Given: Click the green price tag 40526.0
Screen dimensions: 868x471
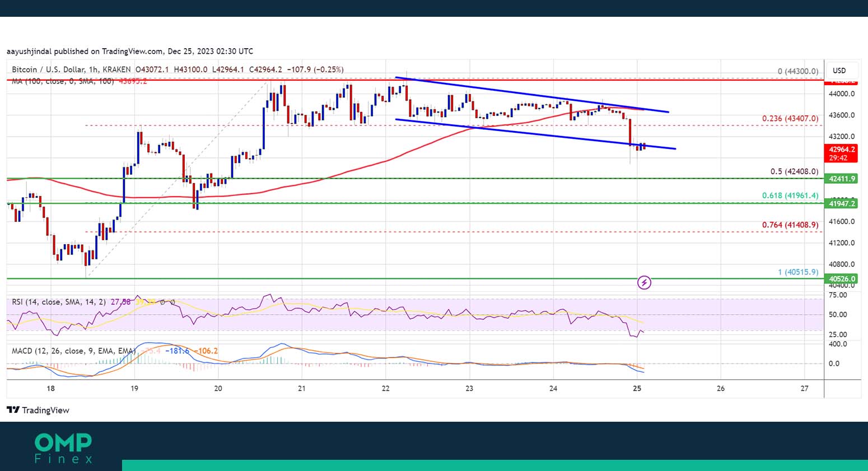Looking at the screenshot, I should tap(842, 278).
